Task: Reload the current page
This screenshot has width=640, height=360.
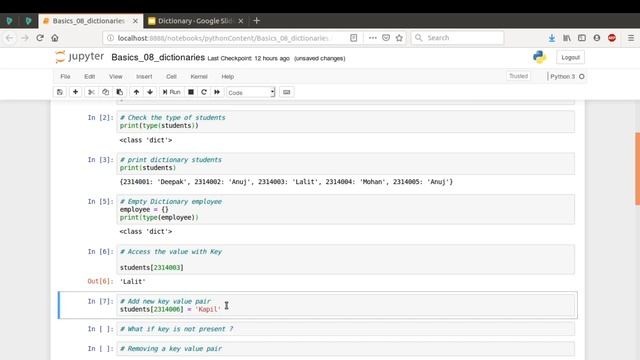Action: click(40, 38)
